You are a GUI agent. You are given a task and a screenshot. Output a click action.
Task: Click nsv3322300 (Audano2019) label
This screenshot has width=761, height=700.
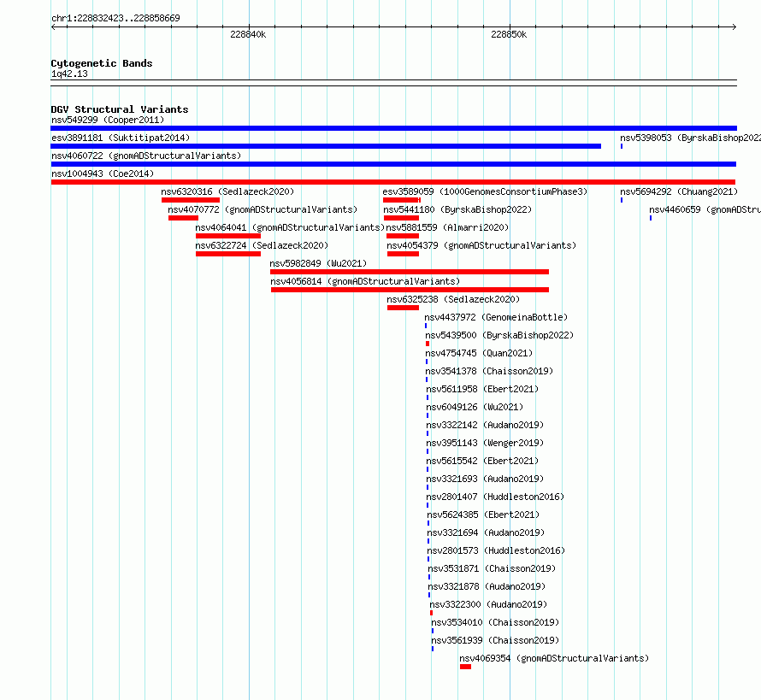[488, 604]
